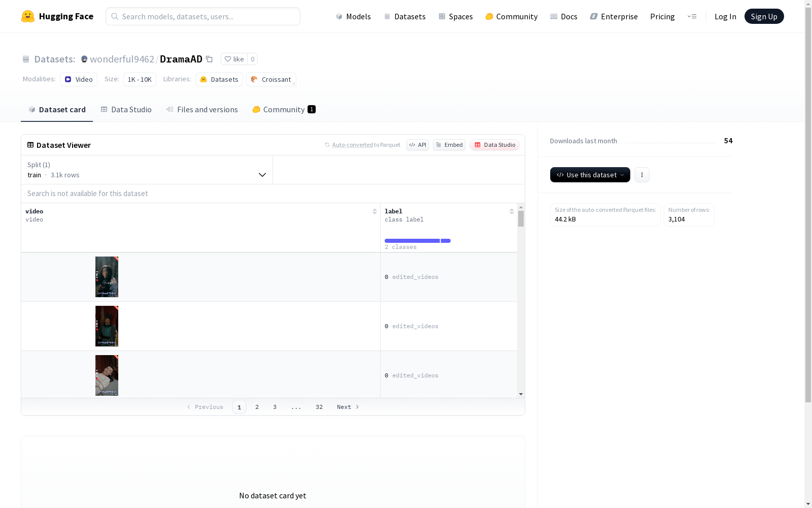Open the second video thumbnail
Image resolution: width=812 pixels, height=508 pixels.
(107, 326)
